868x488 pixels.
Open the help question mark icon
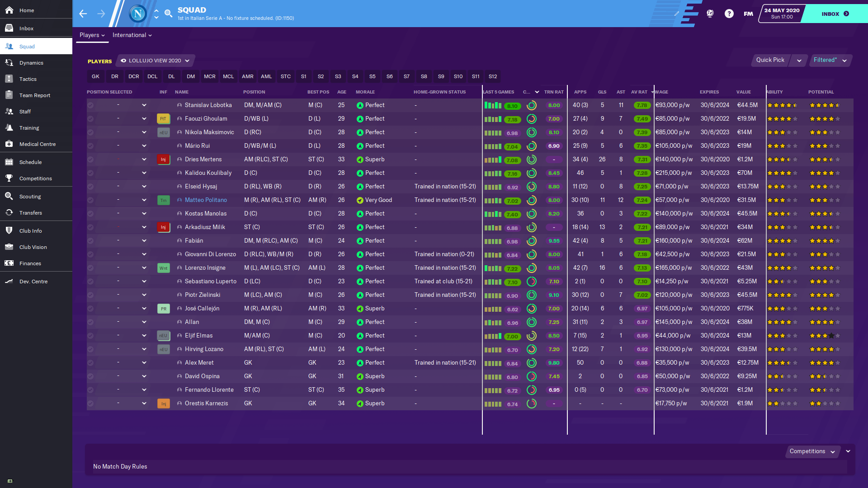pyautogui.click(x=729, y=14)
